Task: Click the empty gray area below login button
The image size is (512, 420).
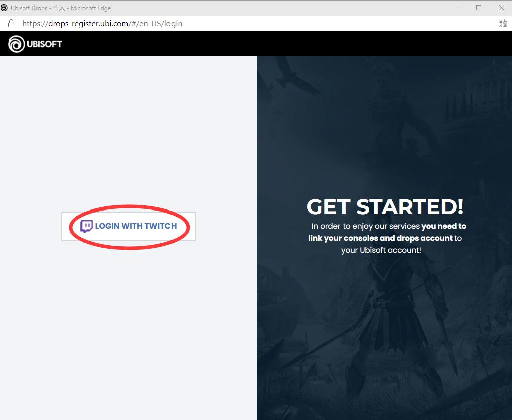Action: click(128, 326)
